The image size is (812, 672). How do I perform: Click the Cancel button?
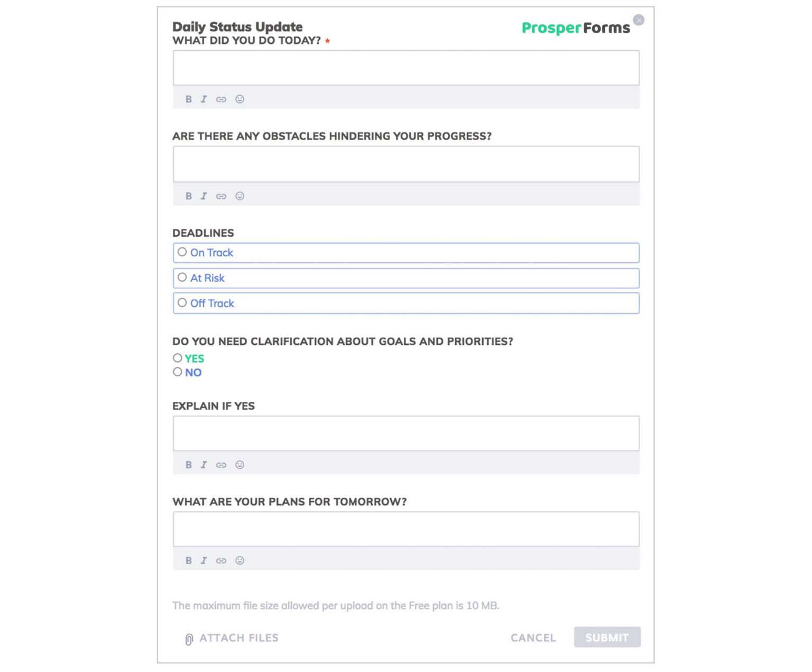point(533,638)
